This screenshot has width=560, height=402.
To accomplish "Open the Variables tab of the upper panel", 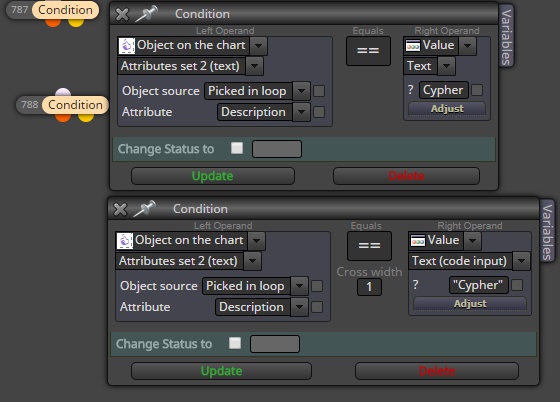I will coord(506,36).
